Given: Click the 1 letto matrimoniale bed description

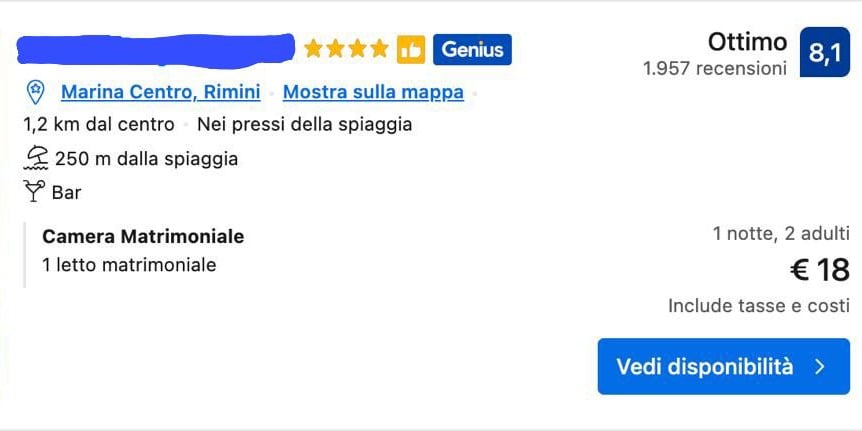Looking at the screenshot, I should pos(129,265).
